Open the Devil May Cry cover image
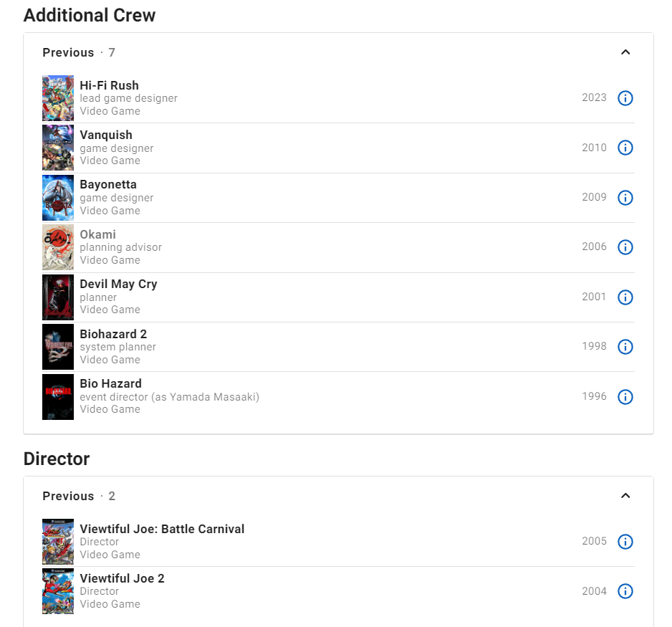Image resolution: width=672 pixels, height=627 pixels. point(58,297)
